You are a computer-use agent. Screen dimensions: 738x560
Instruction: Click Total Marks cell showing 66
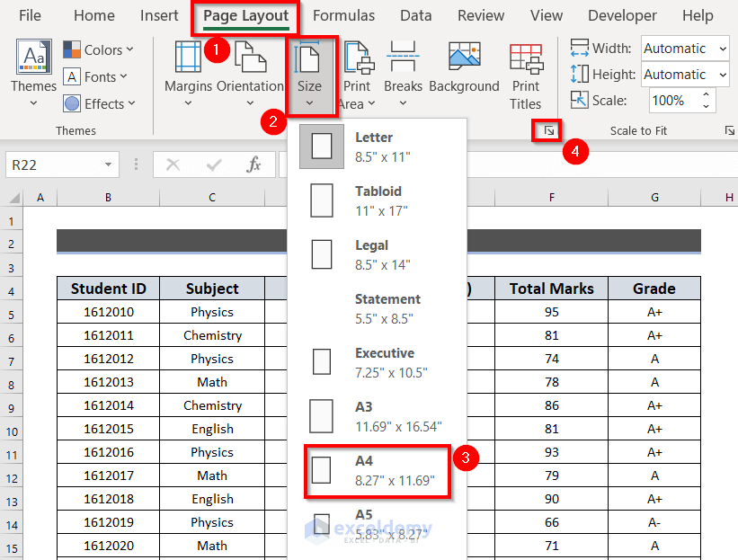[x=552, y=522]
